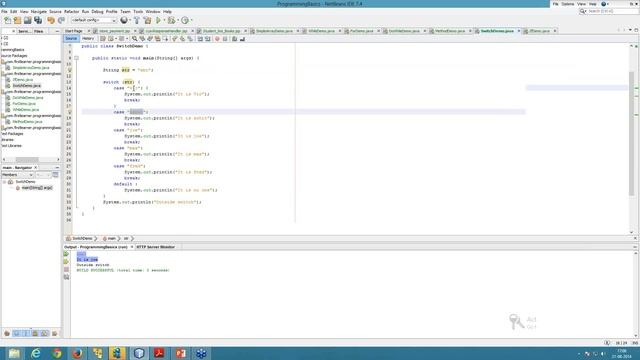Close the SwitchDemo.java editor tab
The width and height of the screenshot is (640, 360).
(519, 31)
